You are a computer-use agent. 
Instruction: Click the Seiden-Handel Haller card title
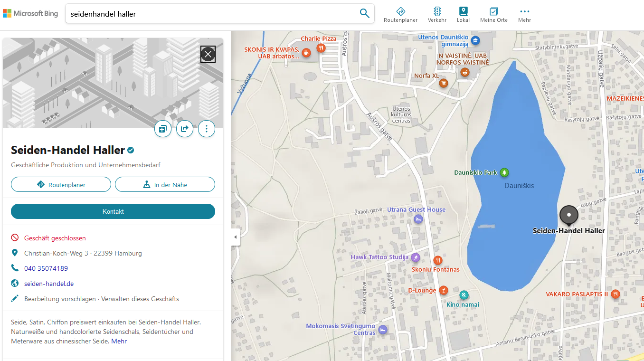68,150
